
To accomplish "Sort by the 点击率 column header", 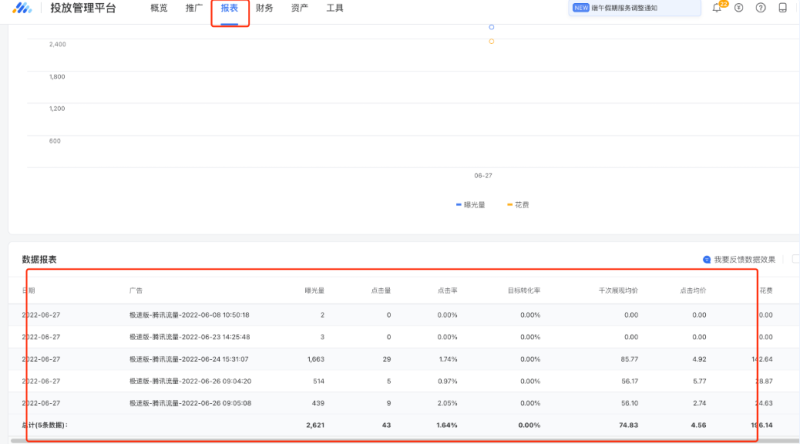I will 447,290.
